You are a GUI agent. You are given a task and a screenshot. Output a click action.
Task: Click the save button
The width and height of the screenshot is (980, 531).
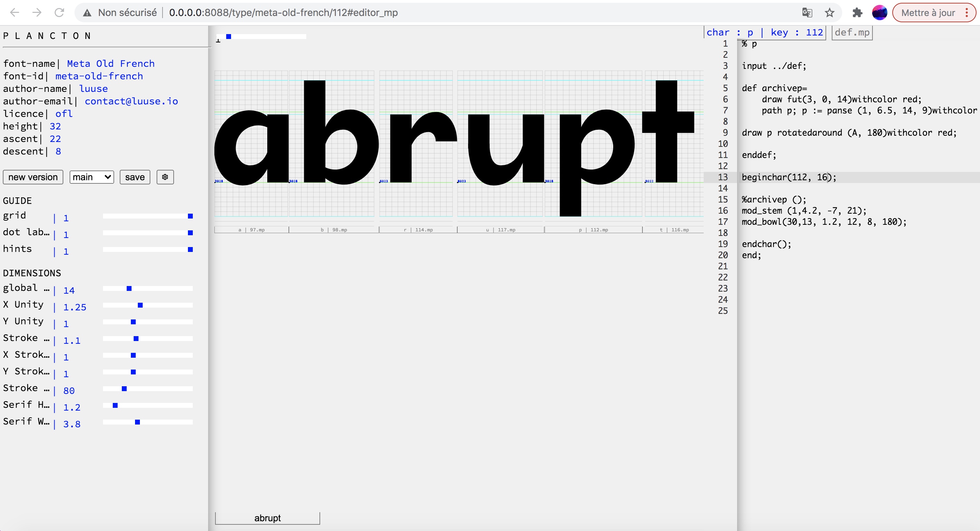pos(135,177)
